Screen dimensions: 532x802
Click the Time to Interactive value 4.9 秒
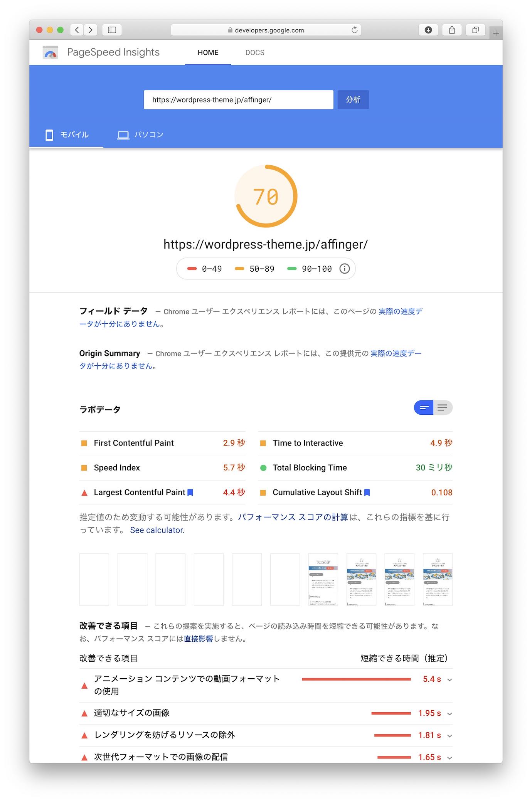[x=441, y=443]
